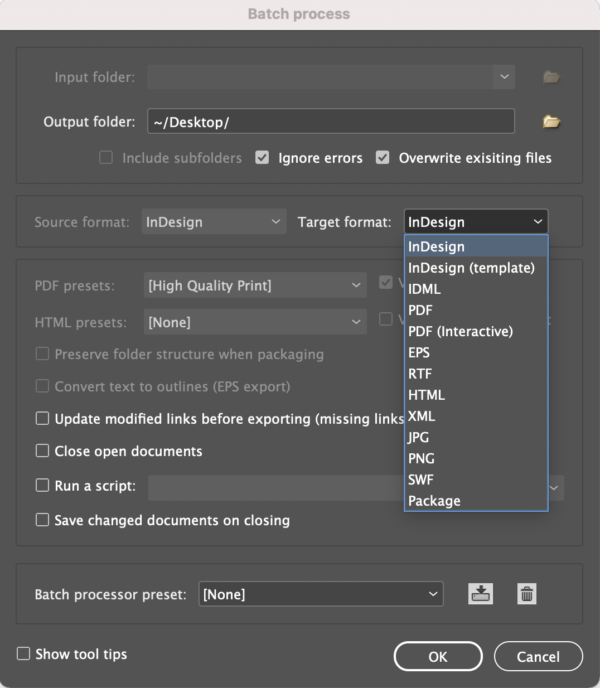600x688 pixels.
Task: Select PNG as target format
Action: 476,458
